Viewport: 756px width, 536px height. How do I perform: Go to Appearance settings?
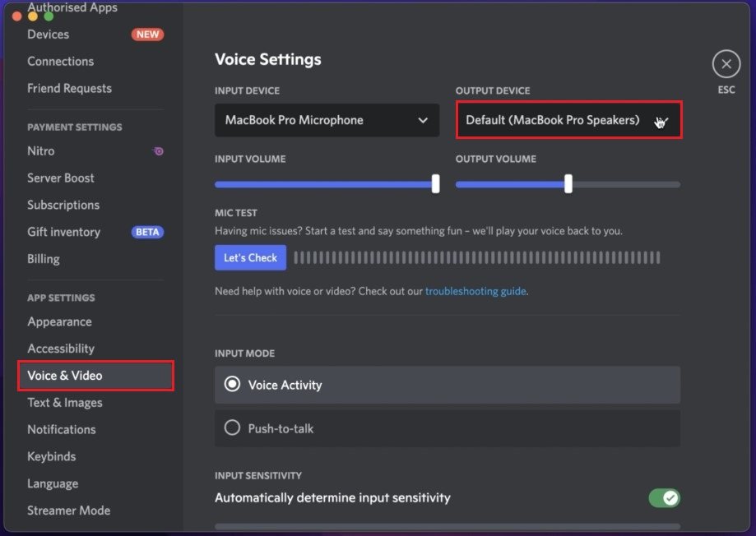tap(59, 321)
